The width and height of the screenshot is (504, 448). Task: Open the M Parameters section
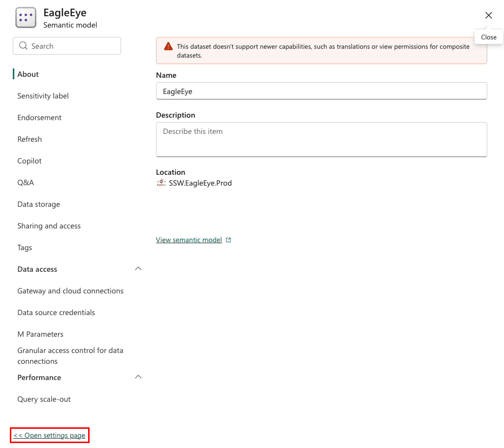tap(40, 334)
